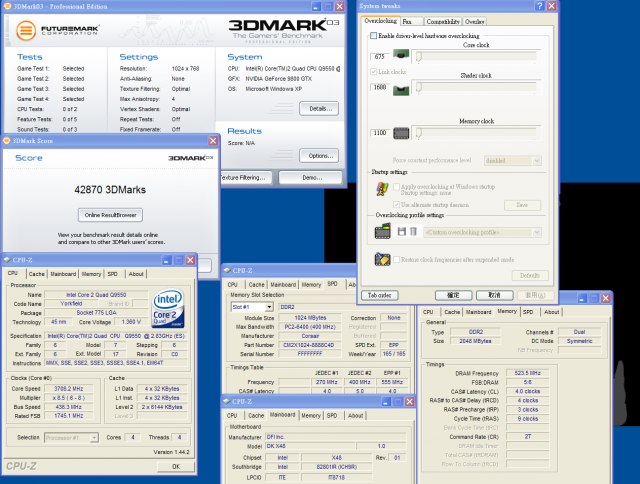640x484 pixels.
Task: Toggle the Link clocks checkbox
Action: point(373,72)
